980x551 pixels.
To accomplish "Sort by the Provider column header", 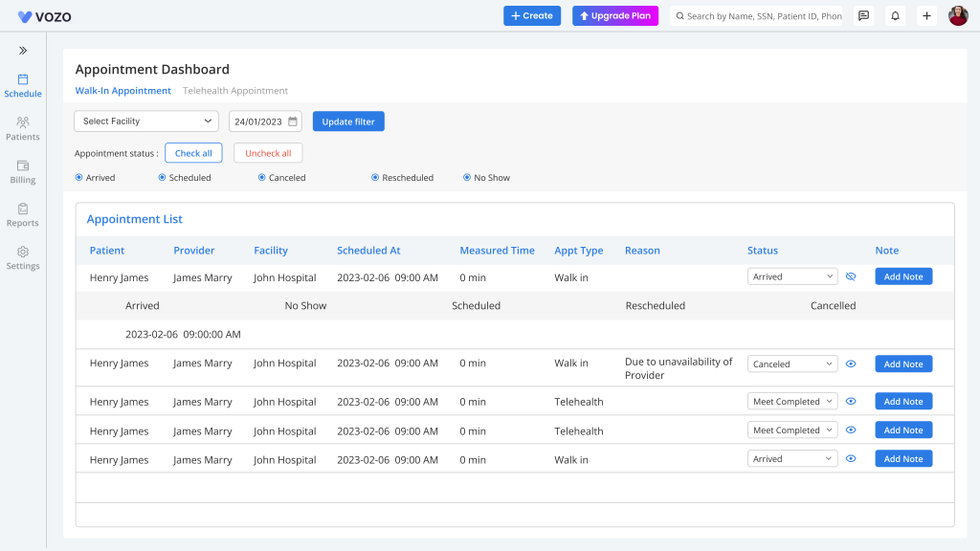I will tap(193, 251).
